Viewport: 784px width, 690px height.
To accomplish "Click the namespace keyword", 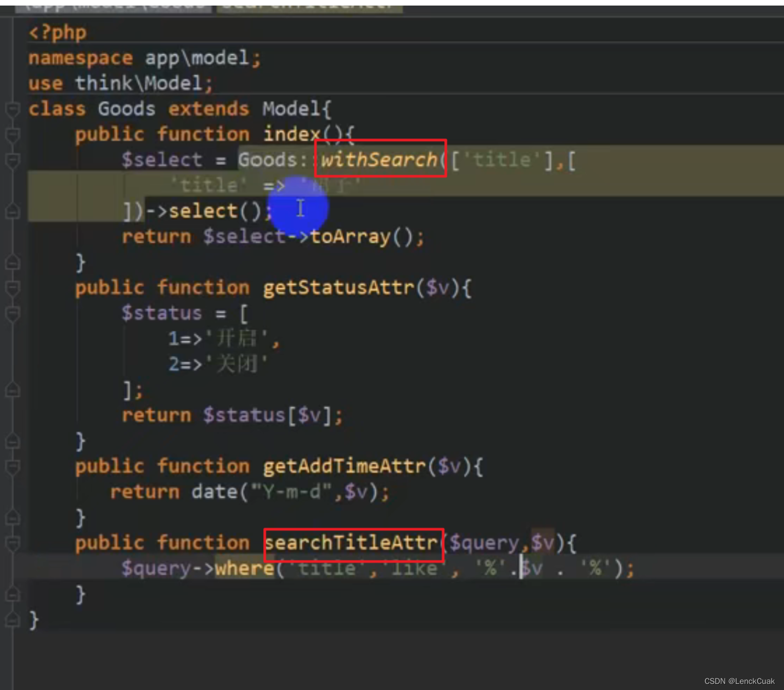I will point(81,58).
